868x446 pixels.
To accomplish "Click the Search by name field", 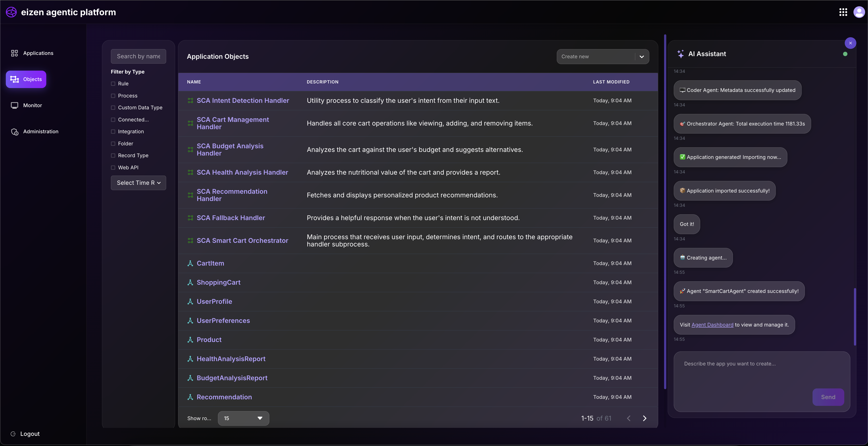I will (138, 57).
